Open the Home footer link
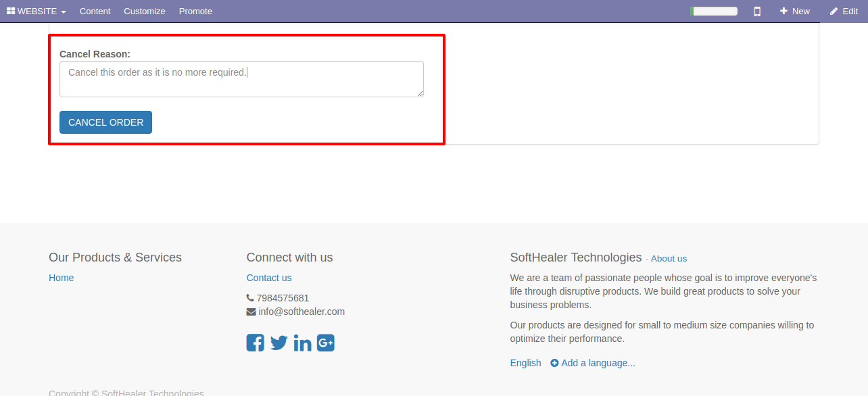This screenshot has width=868, height=396. coord(62,278)
